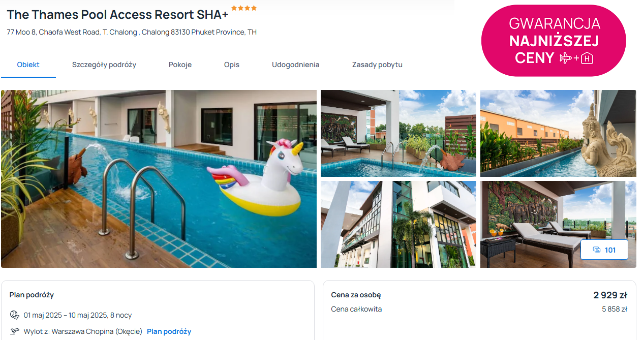Open the unicorn float pool main photo

coord(159,179)
